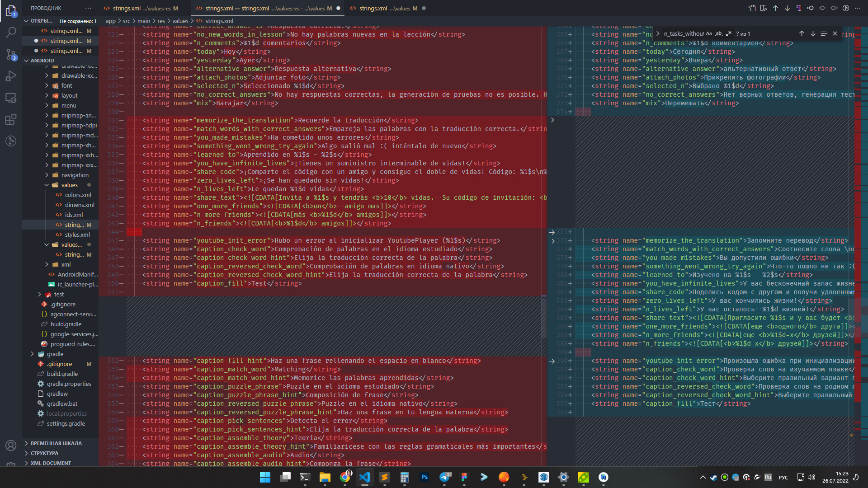Click the find input field
The height and width of the screenshot is (488, 868).
click(x=683, y=34)
